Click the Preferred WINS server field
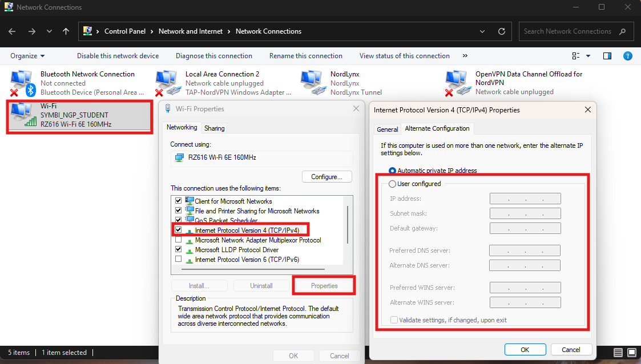The width and height of the screenshot is (641, 364). (525, 288)
